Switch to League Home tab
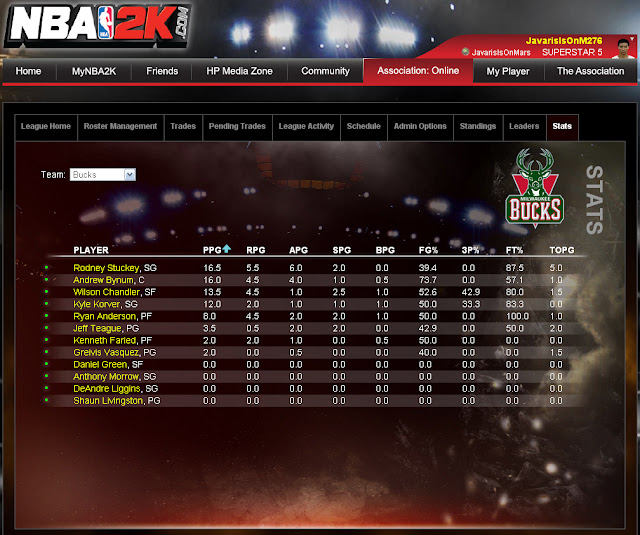This screenshot has height=535, width=640. tap(46, 127)
